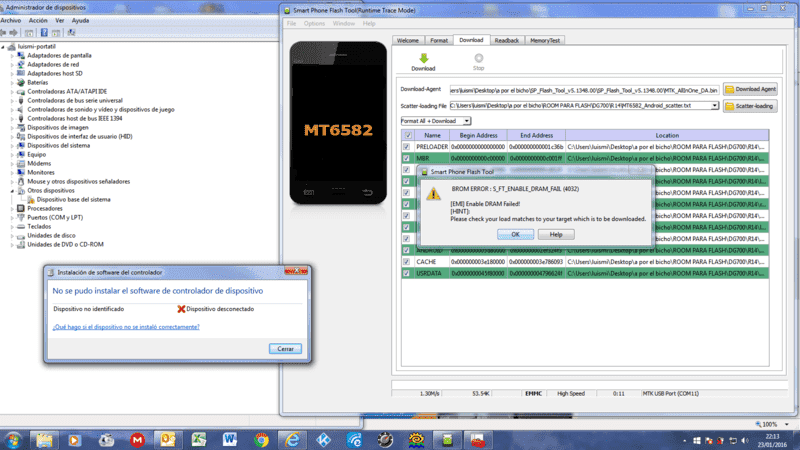Open the Acción menu in Device Manager
The width and height of the screenshot is (800, 450).
pos(38,20)
